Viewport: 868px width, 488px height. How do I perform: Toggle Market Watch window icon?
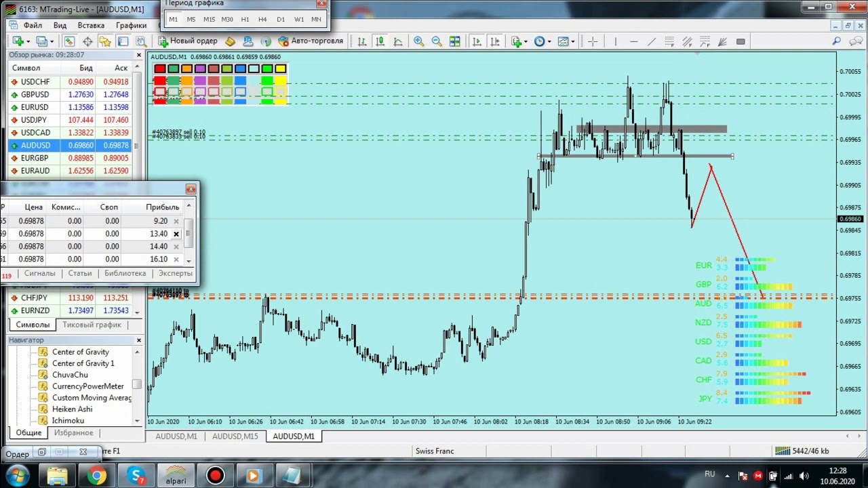coord(69,41)
